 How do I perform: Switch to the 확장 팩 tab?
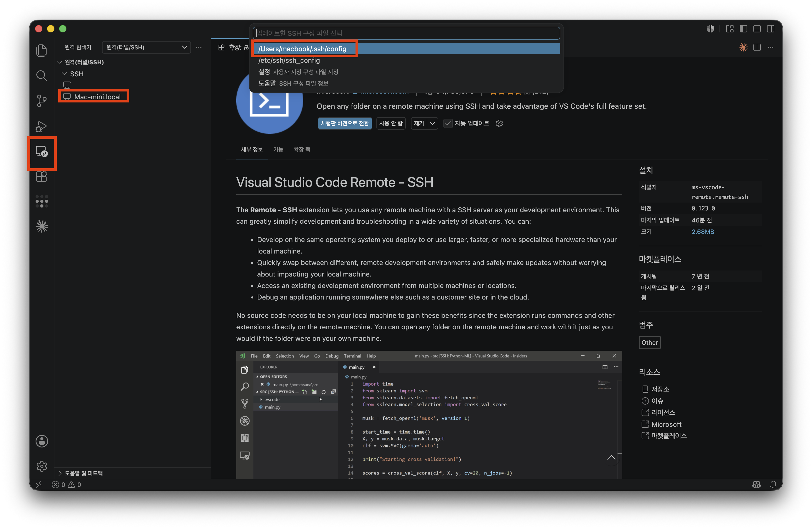[x=302, y=149]
